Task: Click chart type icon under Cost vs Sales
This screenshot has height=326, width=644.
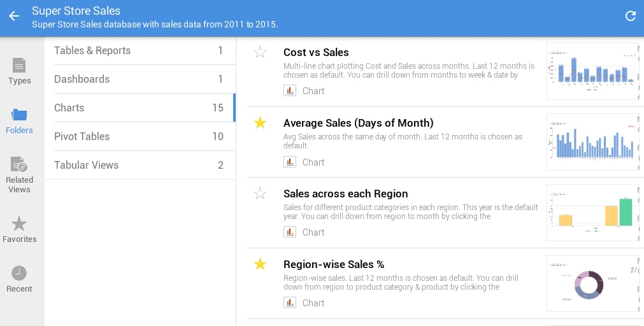Action: (x=290, y=91)
